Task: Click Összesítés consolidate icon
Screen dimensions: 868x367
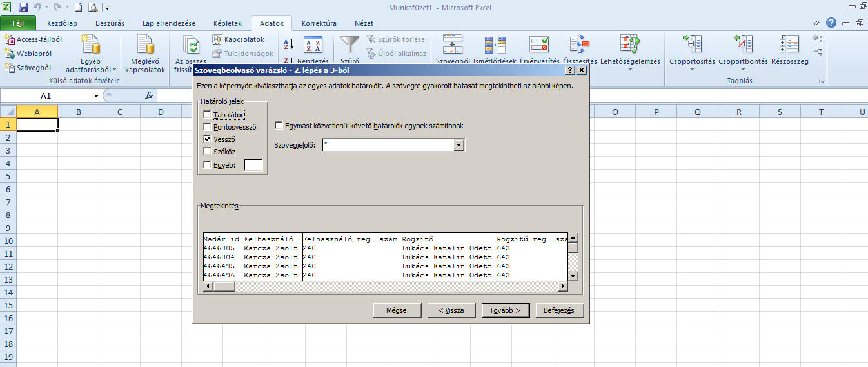Action: pos(580,45)
